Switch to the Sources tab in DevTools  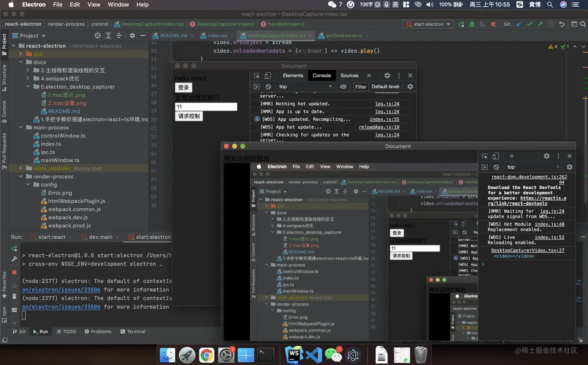[x=350, y=75]
